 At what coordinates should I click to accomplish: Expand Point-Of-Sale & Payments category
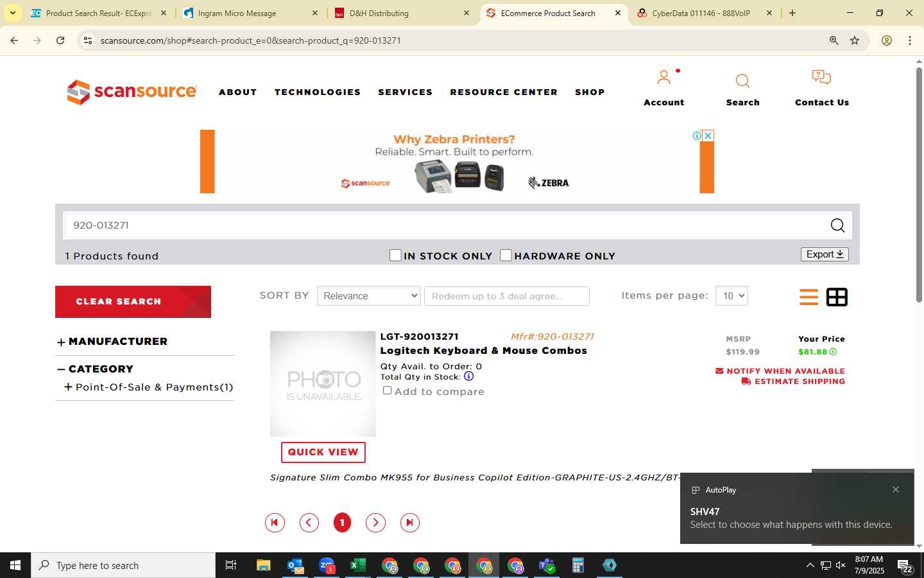tap(68, 387)
